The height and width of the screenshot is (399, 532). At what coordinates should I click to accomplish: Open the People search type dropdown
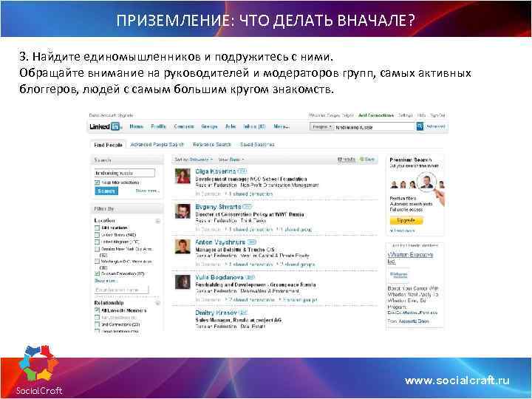[x=321, y=127]
